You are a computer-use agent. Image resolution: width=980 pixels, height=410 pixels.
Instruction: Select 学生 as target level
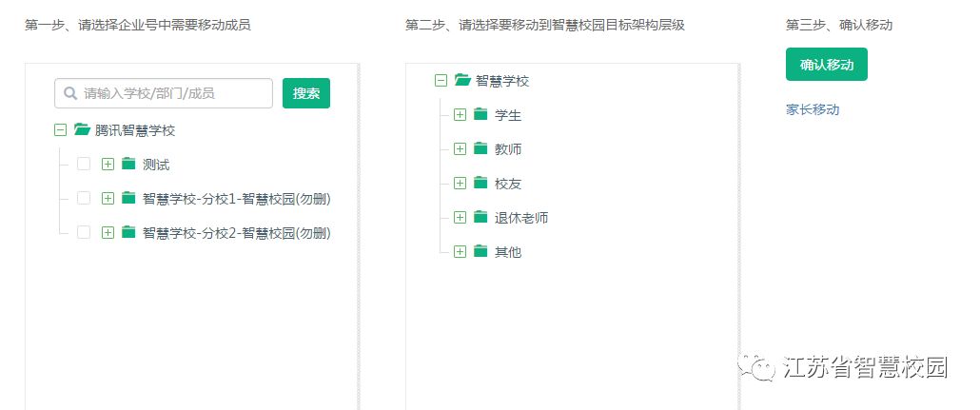(508, 115)
